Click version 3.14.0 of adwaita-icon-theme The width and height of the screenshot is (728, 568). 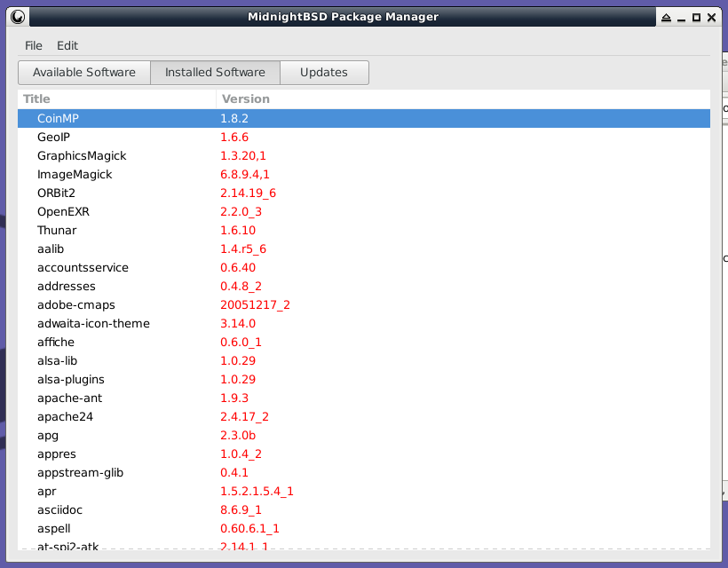tap(238, 323)
